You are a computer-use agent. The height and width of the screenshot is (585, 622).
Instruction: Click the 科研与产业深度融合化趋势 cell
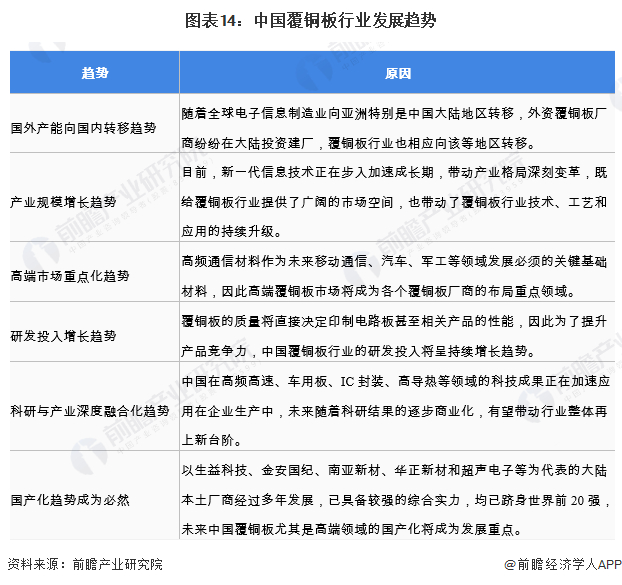coord(95,406)
